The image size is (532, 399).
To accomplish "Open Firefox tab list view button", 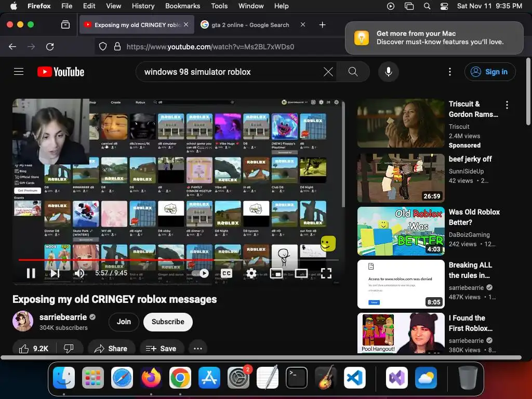I will (65, 24).
